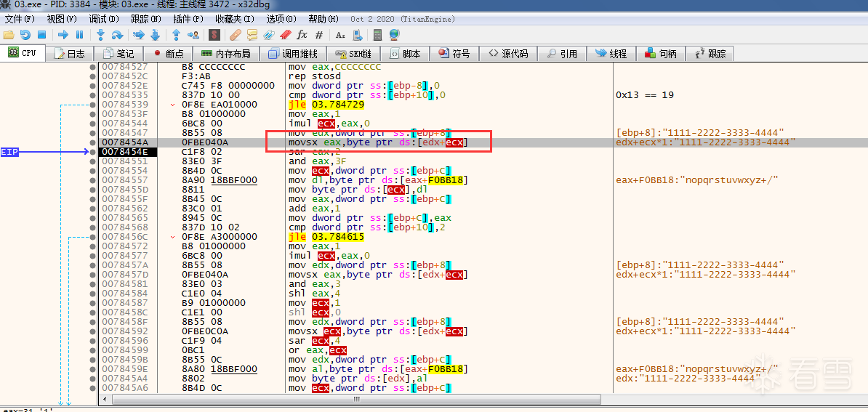Click the globe check-for-updates icon

pyautogui.click(x=394, y=35)
